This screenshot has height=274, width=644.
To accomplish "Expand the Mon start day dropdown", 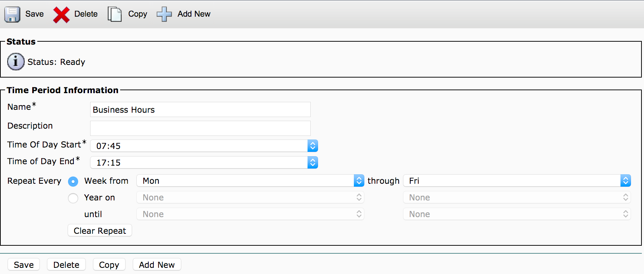I will click(250, 180).
